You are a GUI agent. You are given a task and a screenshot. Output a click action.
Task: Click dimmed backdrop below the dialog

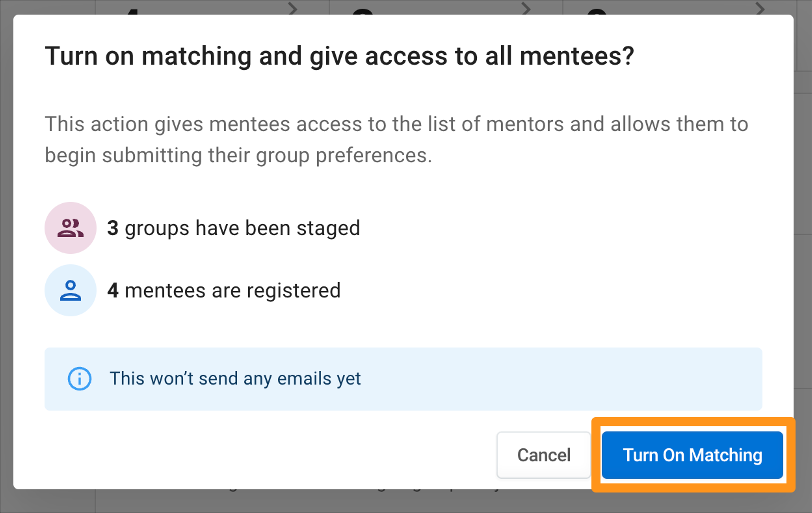[x=405, y=502]
